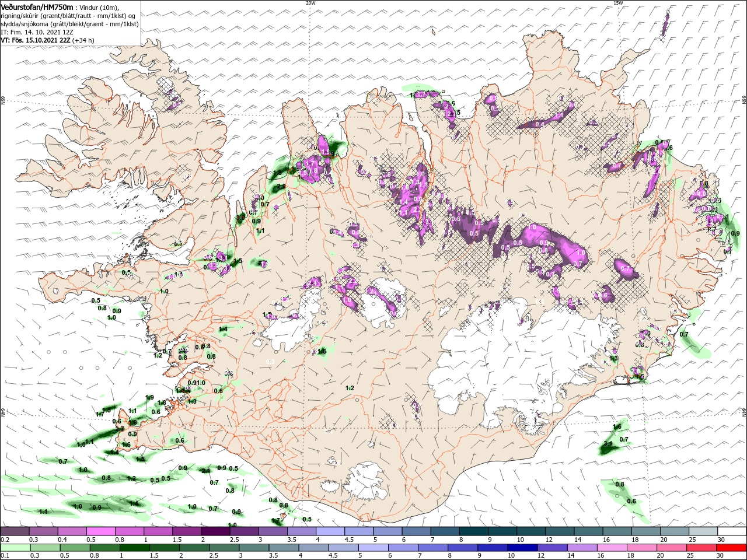Pick the palest green 0.1–0.3 rain legend swatch
747x560 pixels.
pyautogui.click(x=15, y=548)
